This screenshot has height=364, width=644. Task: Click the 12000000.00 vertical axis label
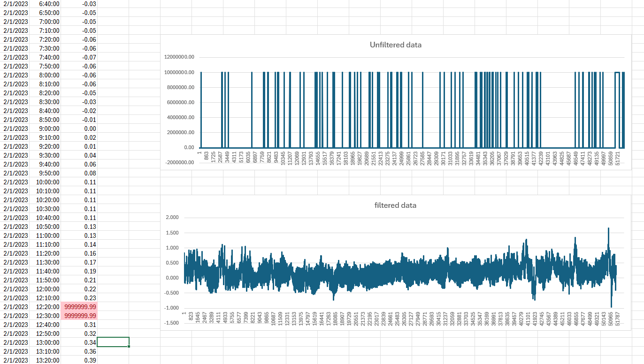coord(179,57)
